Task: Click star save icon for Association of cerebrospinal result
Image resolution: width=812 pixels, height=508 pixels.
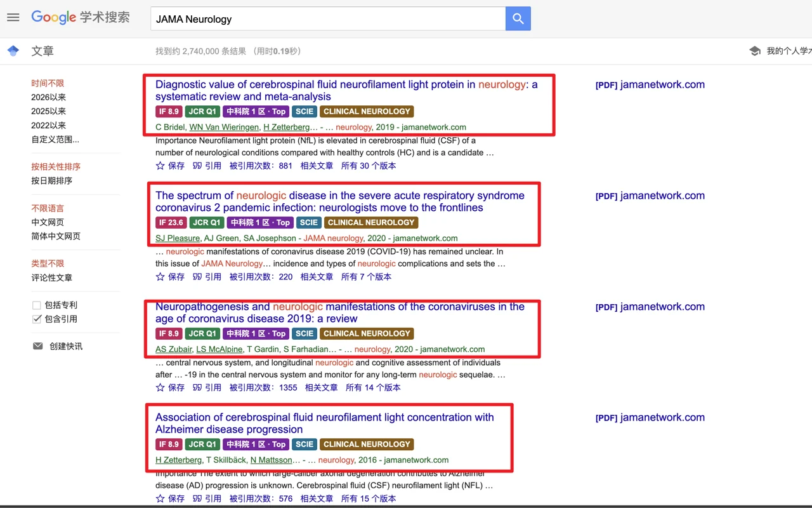Action: (160, 498)
